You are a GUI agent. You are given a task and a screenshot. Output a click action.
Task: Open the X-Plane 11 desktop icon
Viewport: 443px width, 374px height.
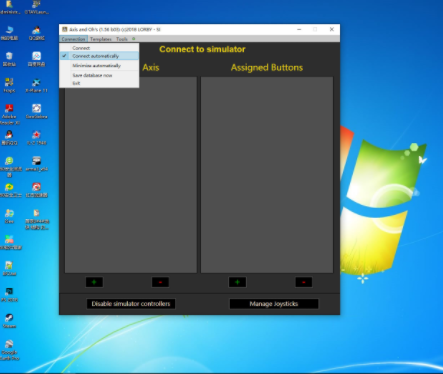(x=36, y=85)
